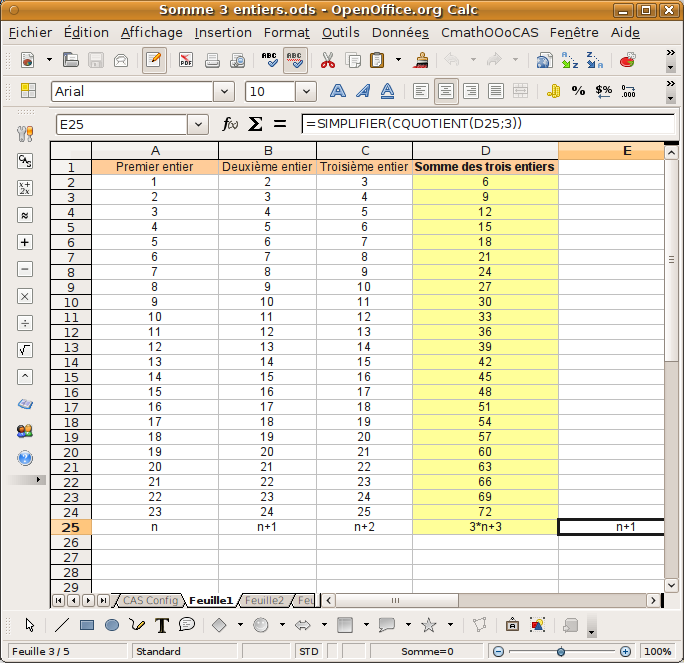Click the zoom slider in status bar
The image size is (684, 663).
point(562,651)
